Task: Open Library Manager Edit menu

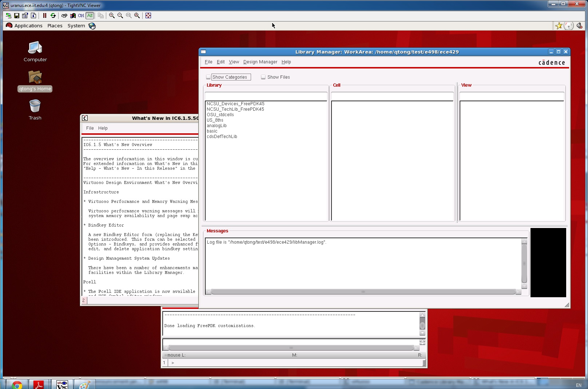Action: coord(220,62)
